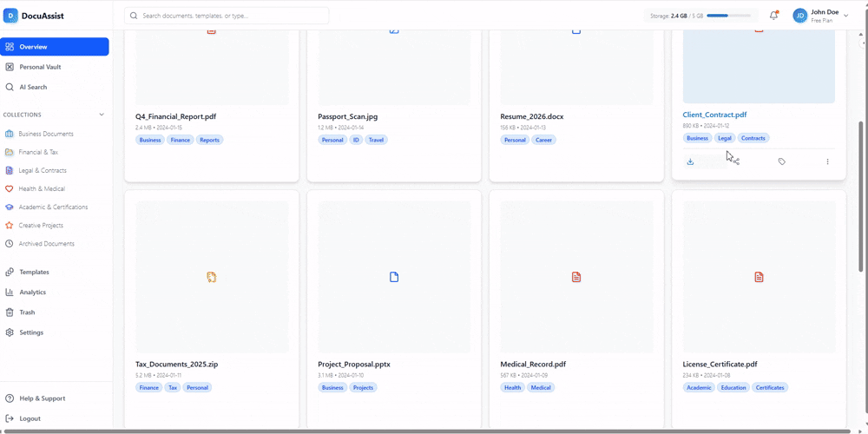
Task: Select the Health & Medical collection
Action: 42,188
